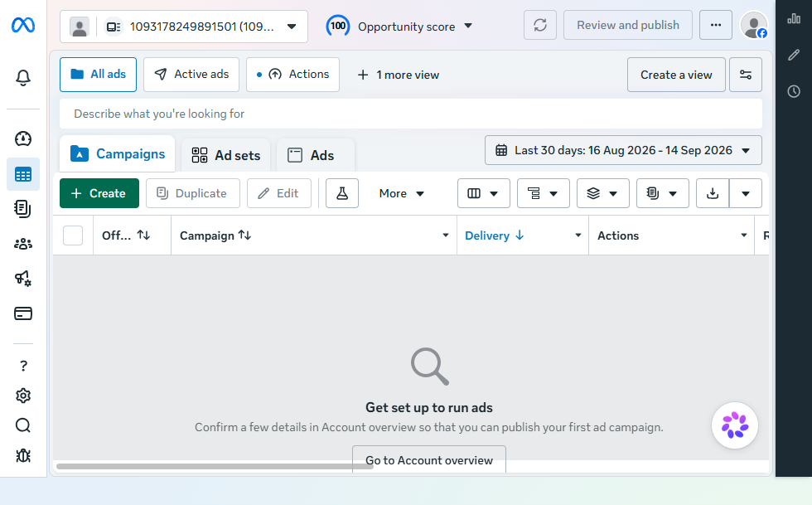The height and width of the screenshot is (505, 812).
Task: Click the Actions column header label
Action: click(618, 236)
